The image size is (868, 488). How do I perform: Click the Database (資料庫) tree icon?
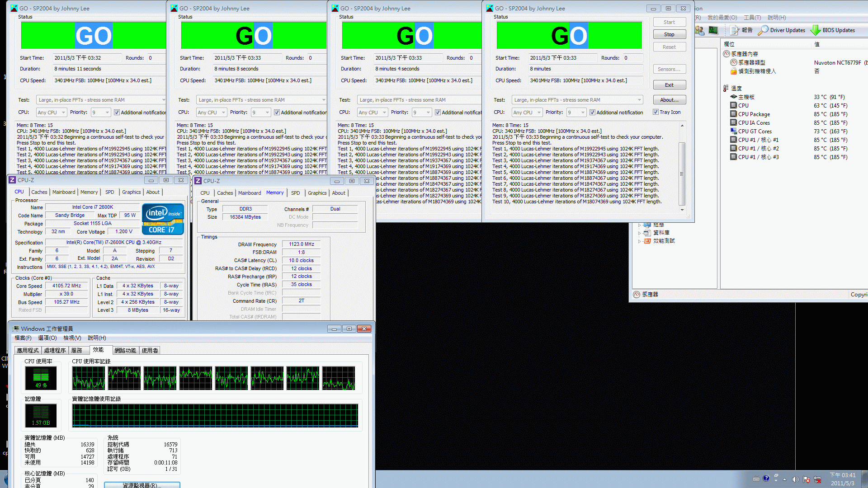pos(647,233)
